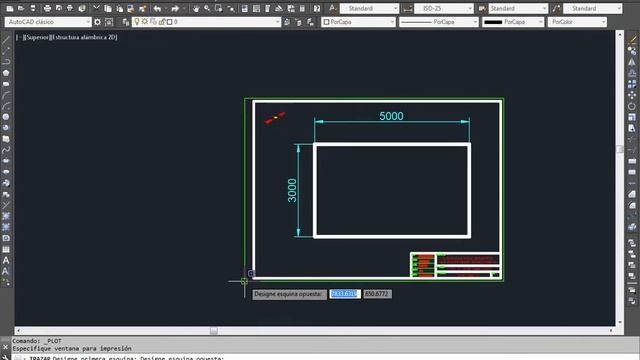Select the Rotate tool in modify toolbar
This screenshot has width=640, height=360.
(632, 106)
